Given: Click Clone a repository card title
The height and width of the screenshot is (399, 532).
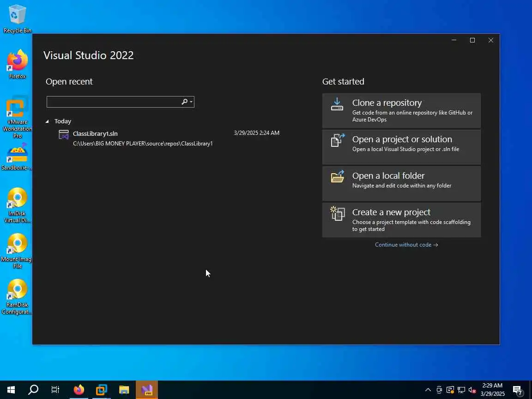Looking at the screenshot, I should tap(387, 103).
